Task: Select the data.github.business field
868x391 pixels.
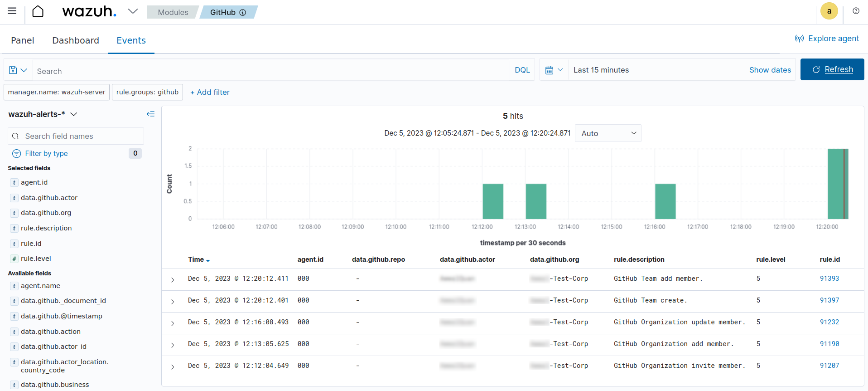Action: pyautogui.click(x=55, y=385)
